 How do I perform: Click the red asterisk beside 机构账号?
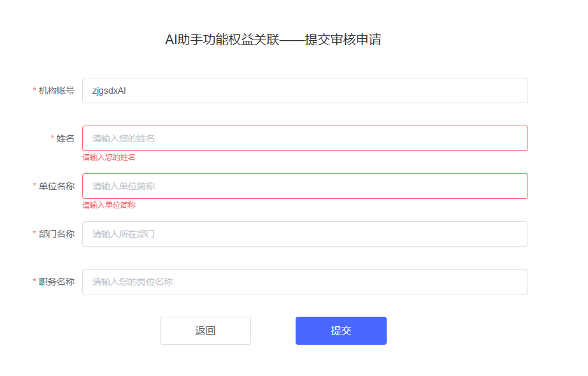click(x=34, y=90)
